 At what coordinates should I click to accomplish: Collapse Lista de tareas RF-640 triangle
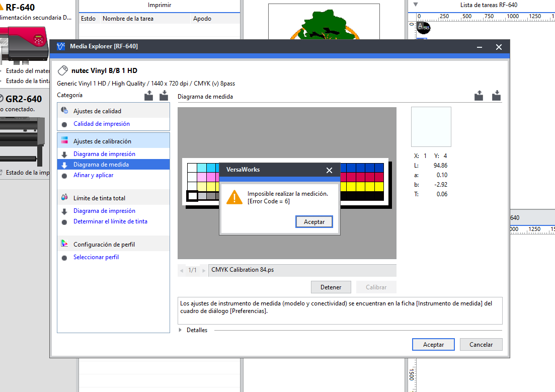coord(416,5)
